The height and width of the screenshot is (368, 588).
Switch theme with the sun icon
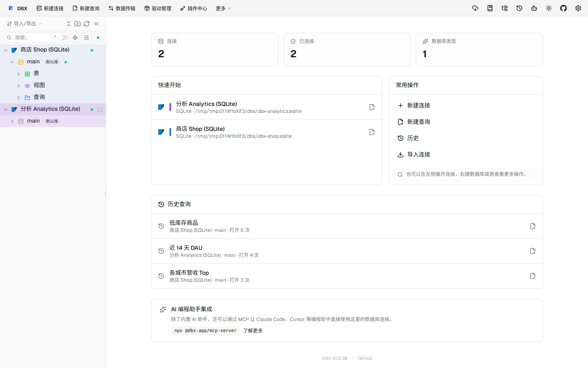tap(549, 8)
